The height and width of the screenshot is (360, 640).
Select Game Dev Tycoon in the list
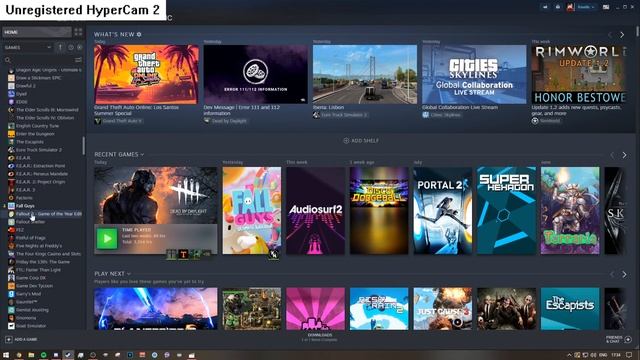[x=34, y=286]
